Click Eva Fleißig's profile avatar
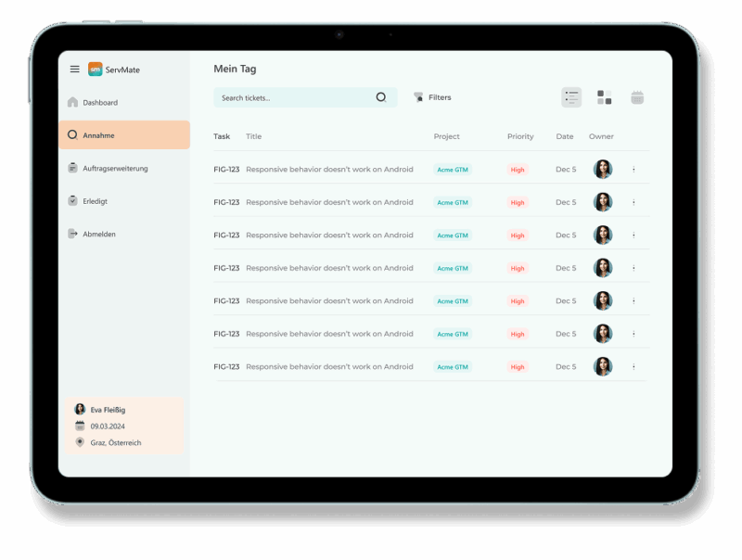The height and width of the screenshot is (560, 742). 80,409
